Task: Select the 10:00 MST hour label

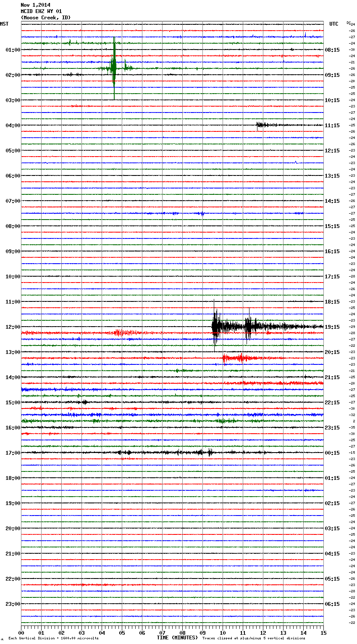Action: 13,276
